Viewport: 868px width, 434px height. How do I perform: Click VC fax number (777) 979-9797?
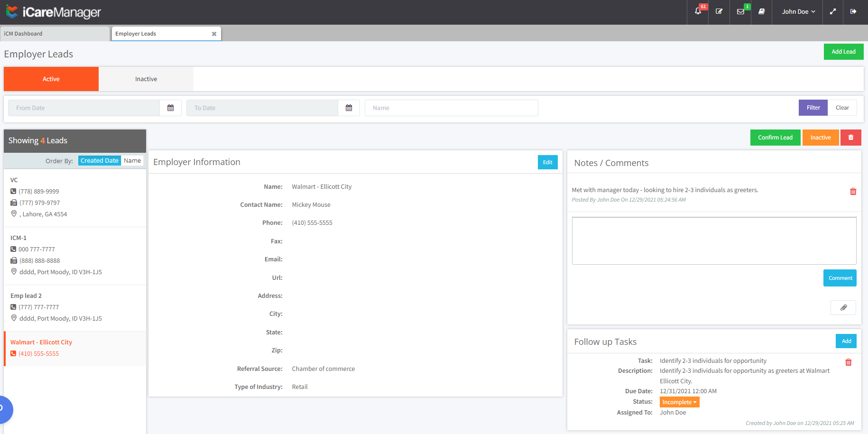point(40,203)
